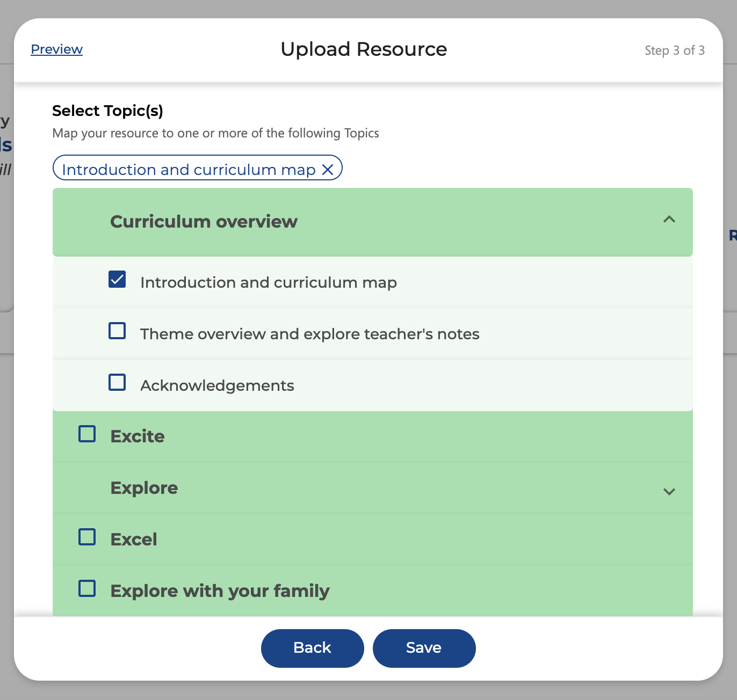
Task: Uncheck the Introduction and curriculum map checkbox
Action: pos(117,280)
